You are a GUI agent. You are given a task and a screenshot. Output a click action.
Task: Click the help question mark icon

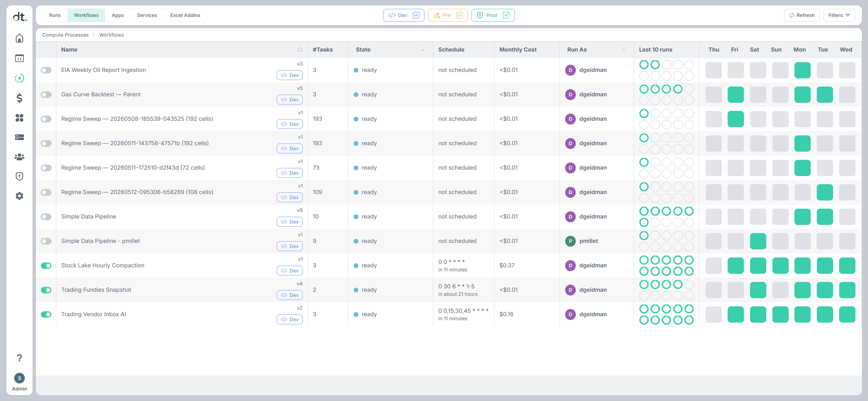(x=19, y=358)
